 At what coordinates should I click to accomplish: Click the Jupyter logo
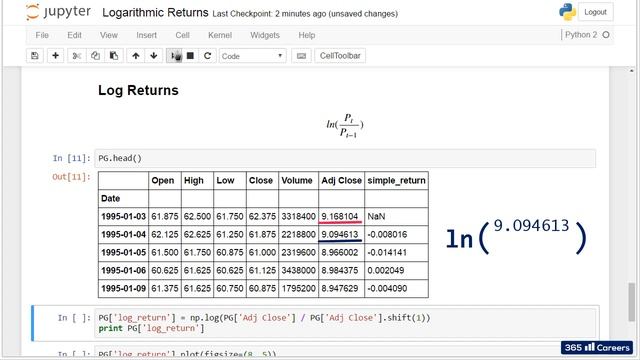coord(58,12)
